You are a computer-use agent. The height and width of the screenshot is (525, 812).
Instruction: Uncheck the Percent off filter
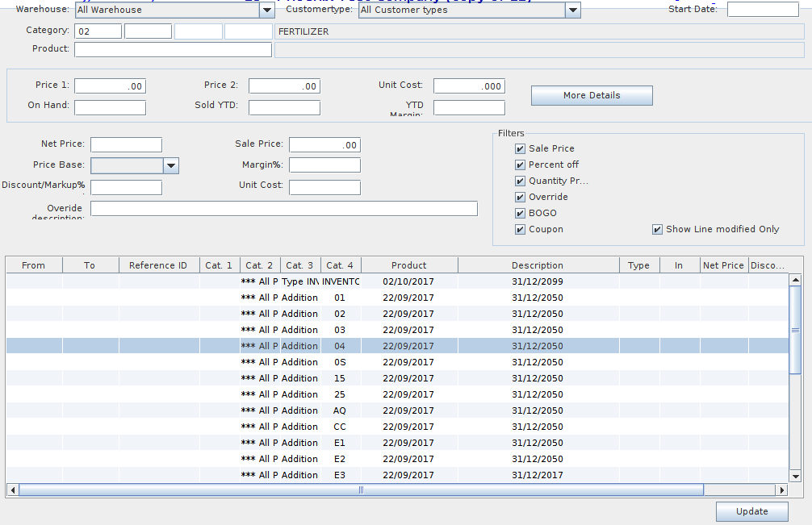[x=521, y=165]
